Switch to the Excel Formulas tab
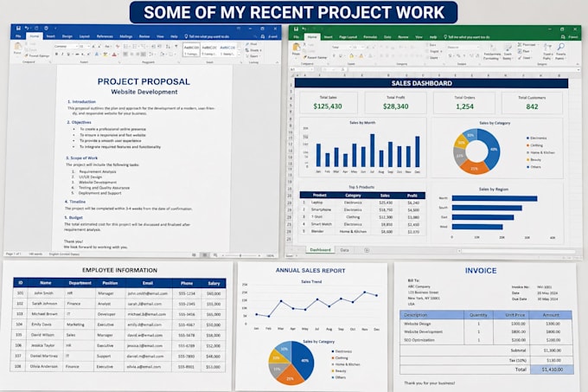The height and width of the screenshot is (392, 588). 370,37
